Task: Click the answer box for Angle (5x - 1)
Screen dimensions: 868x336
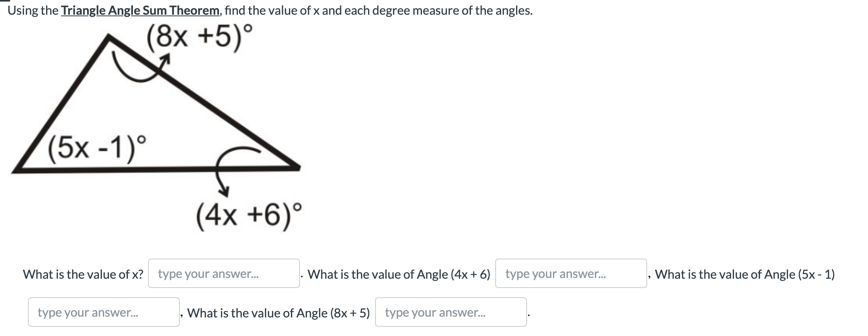Action: pos(103,312)
